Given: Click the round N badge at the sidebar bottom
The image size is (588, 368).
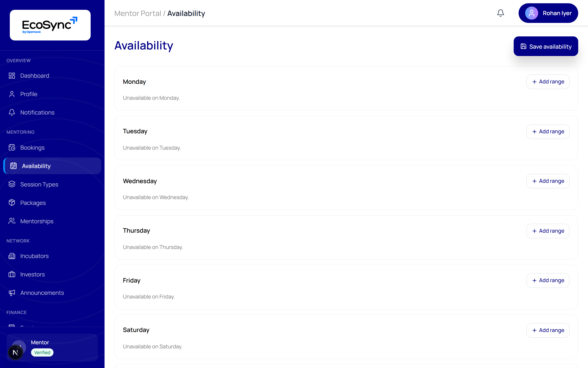Looking at the screenshot, I should (15, 352).
